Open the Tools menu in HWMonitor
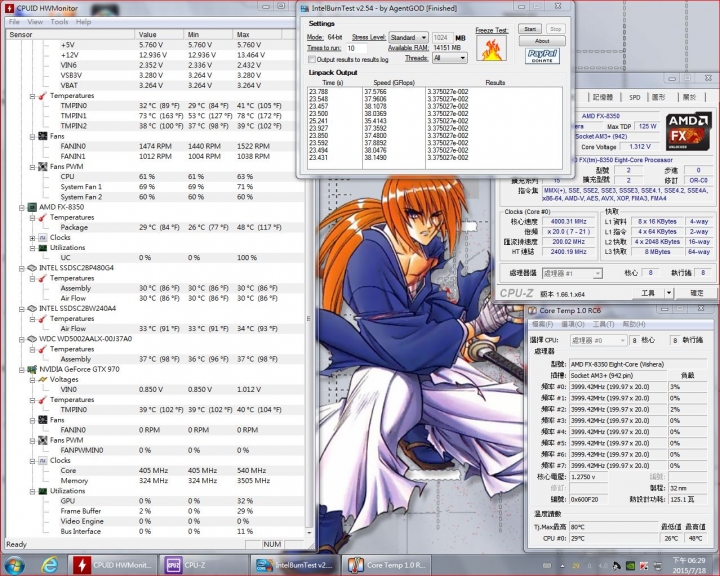This screenshot has height=576, width=720. point(59,22)
